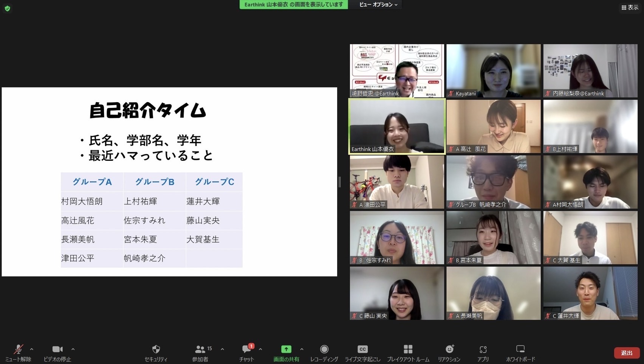644x364 pixels.
Task: Click 蓮井大輝 cell in the slide table
Action: click(214, 201)
